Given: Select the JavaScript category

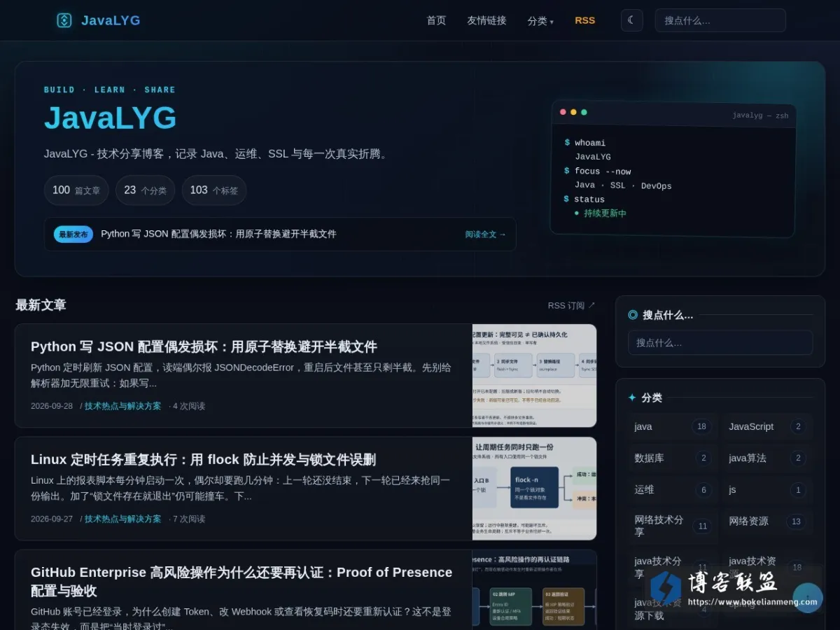Looking at the screenshot, I should (x=767, y=426).
